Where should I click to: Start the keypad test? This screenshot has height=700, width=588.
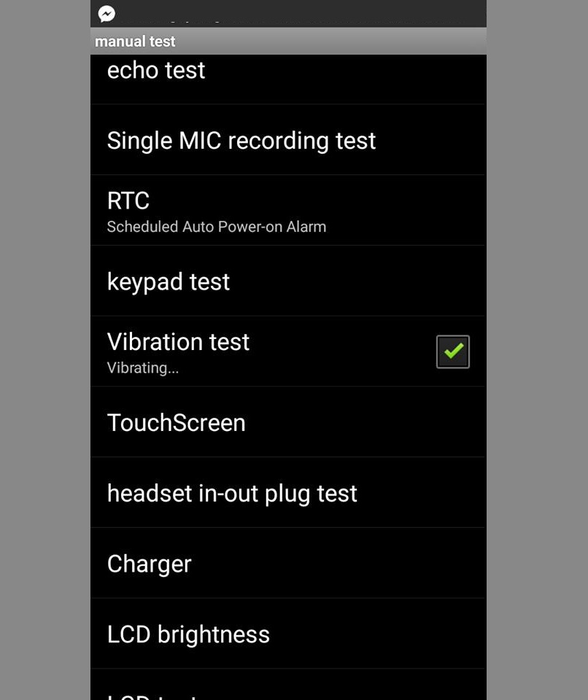288,281
